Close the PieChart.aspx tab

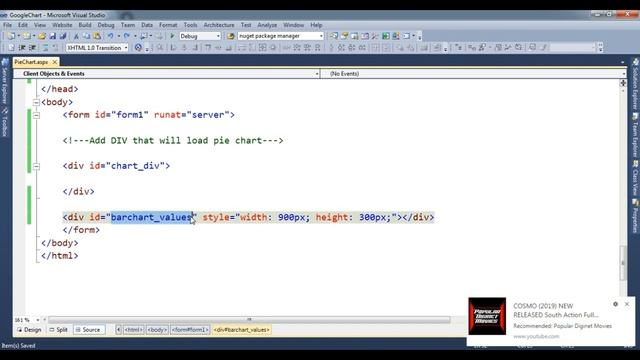click(55, 62)
